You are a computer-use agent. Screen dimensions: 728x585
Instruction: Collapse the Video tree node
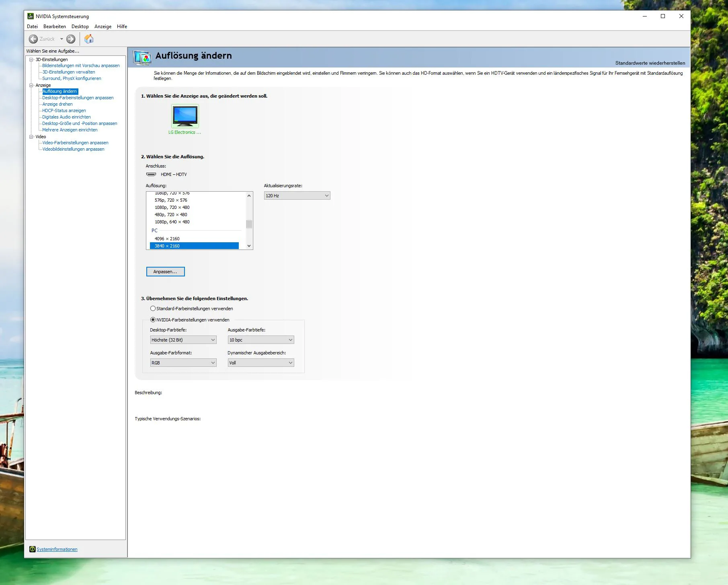click(x=31, y=137)
